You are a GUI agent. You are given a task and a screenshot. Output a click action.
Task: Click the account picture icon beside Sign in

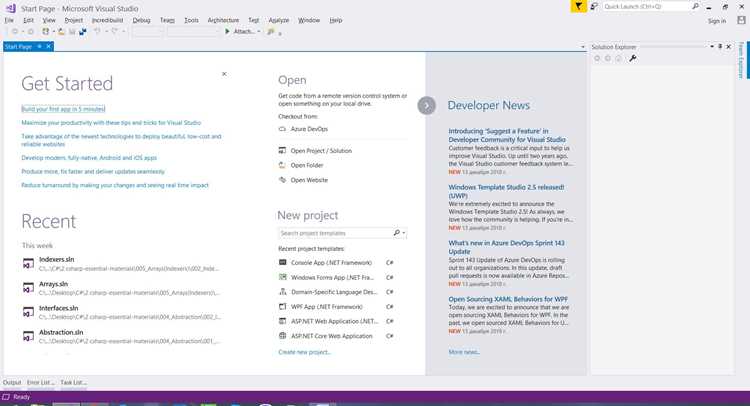(741, 20)
